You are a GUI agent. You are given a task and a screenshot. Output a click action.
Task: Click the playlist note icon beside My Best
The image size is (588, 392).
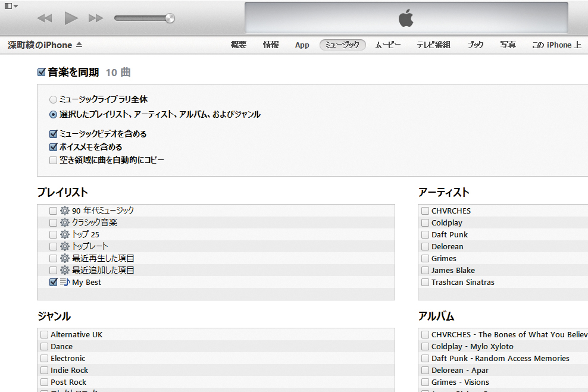tap(65, 282)
